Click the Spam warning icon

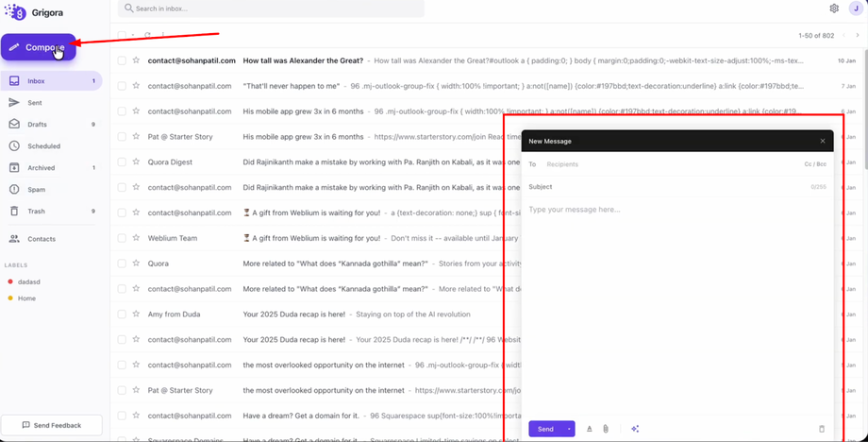tap(14, 190)
